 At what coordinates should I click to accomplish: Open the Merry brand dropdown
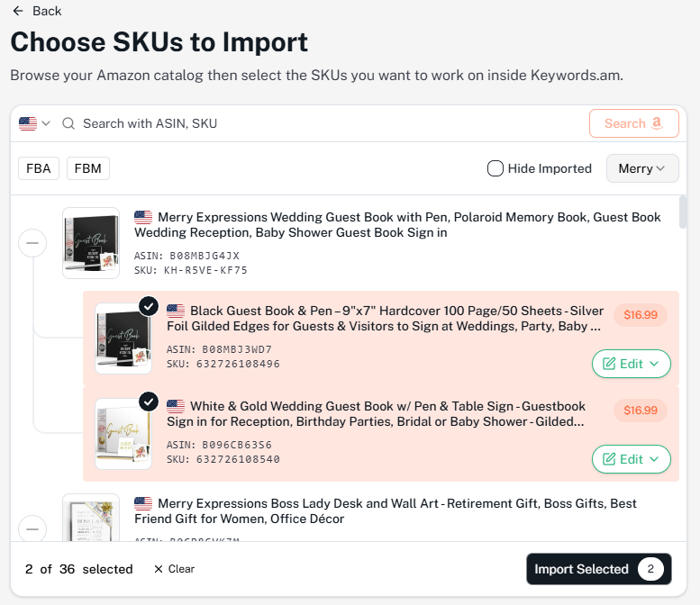click(x=642, y=168)
